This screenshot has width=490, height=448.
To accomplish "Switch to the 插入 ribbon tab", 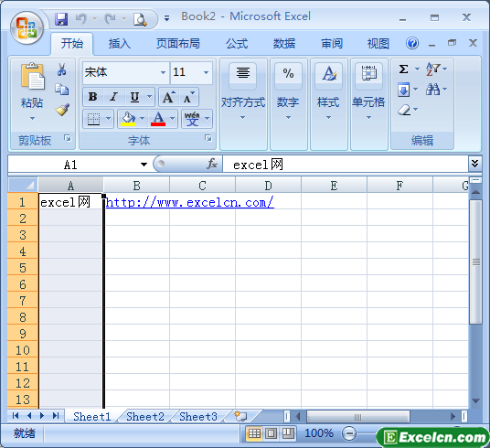I will (x=120, y=44).
